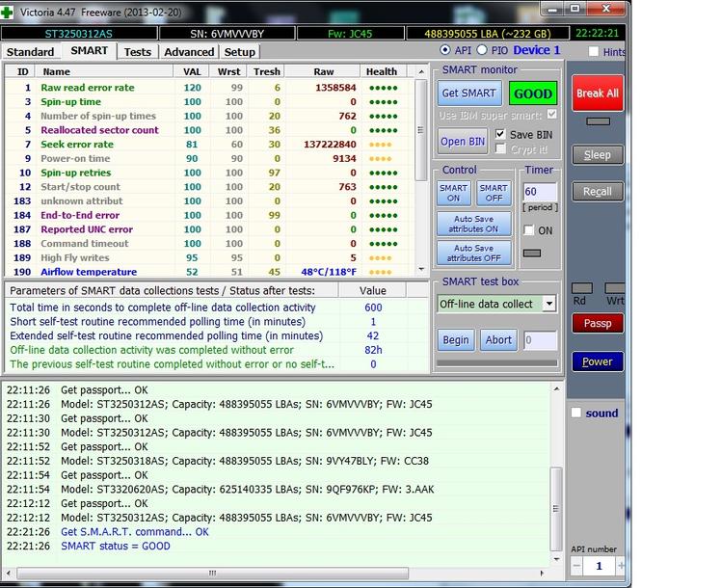
Task: Click the SMART table vertical scrollbar thumb
Action: coord(420,130)
